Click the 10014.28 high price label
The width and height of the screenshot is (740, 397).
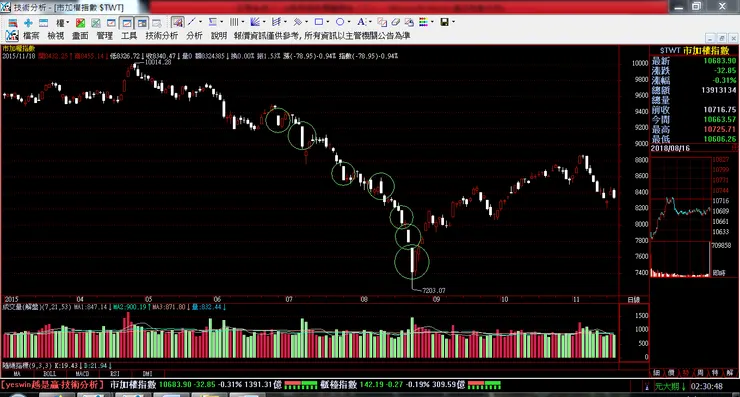click(x=158, y=62)
